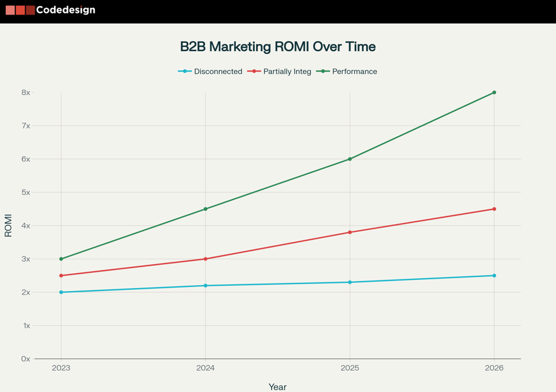This screenshot has width=556, height=392.
Task: Select the green Performance point at 2023
Action: [x=61, y=259]
